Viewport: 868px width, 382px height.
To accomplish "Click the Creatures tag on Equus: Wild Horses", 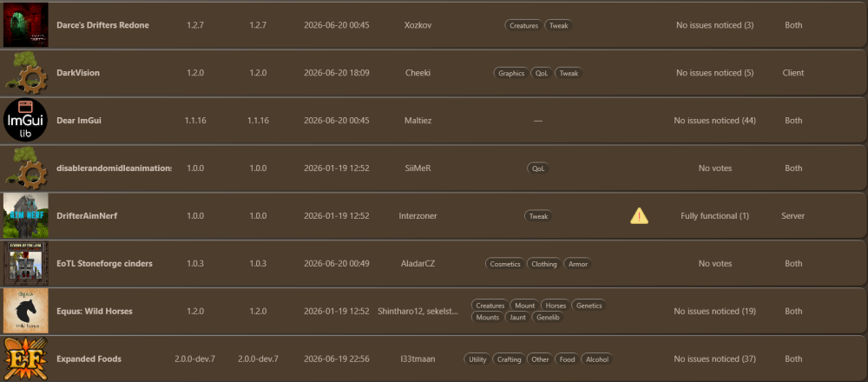I will point(490,306).
